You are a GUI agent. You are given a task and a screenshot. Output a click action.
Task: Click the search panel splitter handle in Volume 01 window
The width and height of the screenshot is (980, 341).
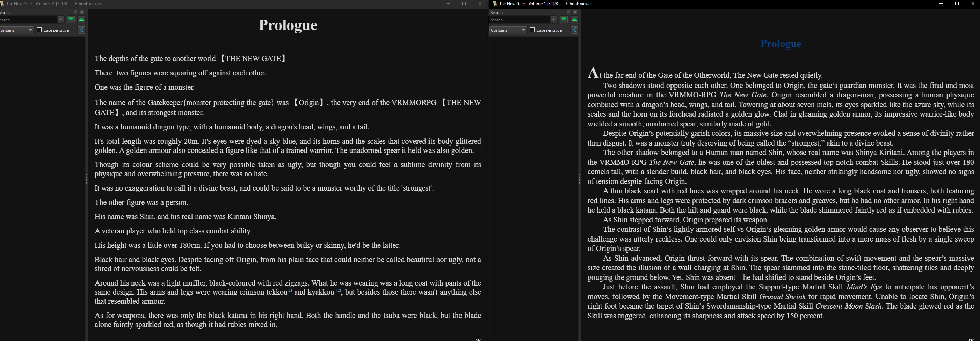click(x=87, y=179)
